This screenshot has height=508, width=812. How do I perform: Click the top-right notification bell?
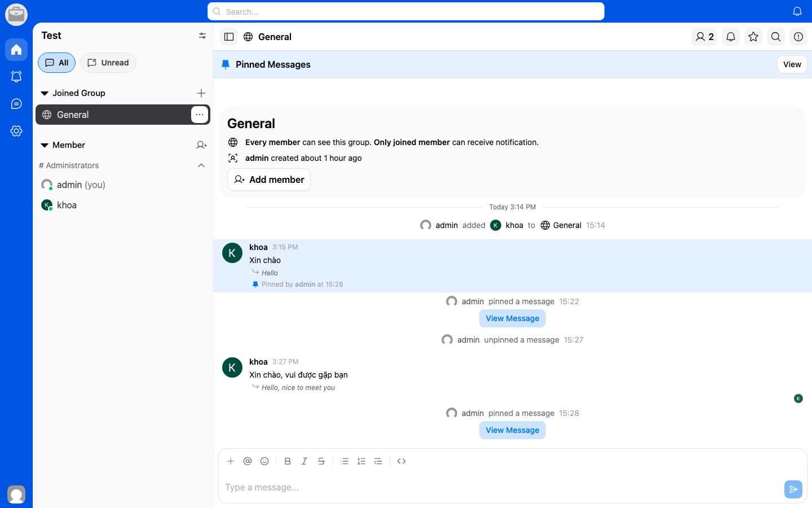pos(797,11)
